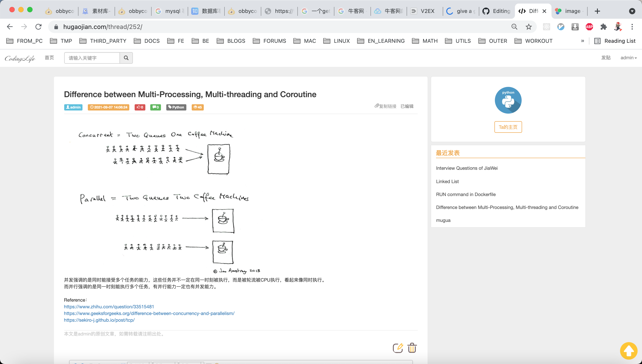Image resolution: width=642 pixels, height=364 pixels.
Task: Show hidden bookmarks overflow chevron
Action: click(x=582, y=41)
